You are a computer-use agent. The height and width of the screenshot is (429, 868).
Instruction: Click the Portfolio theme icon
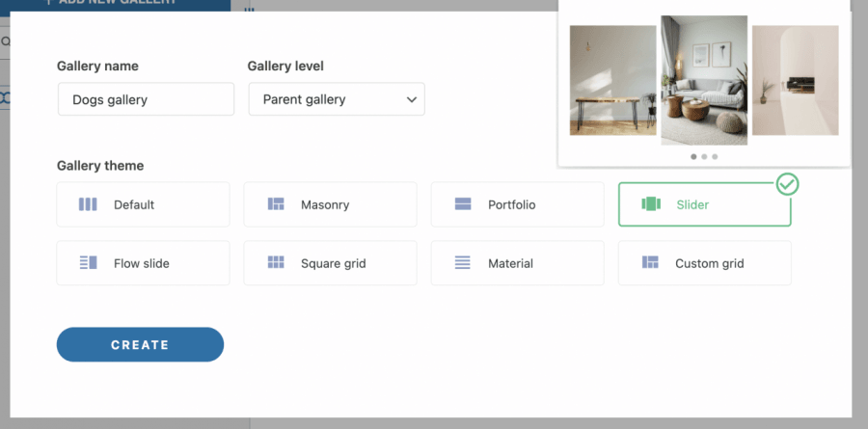tap(463, 204)
